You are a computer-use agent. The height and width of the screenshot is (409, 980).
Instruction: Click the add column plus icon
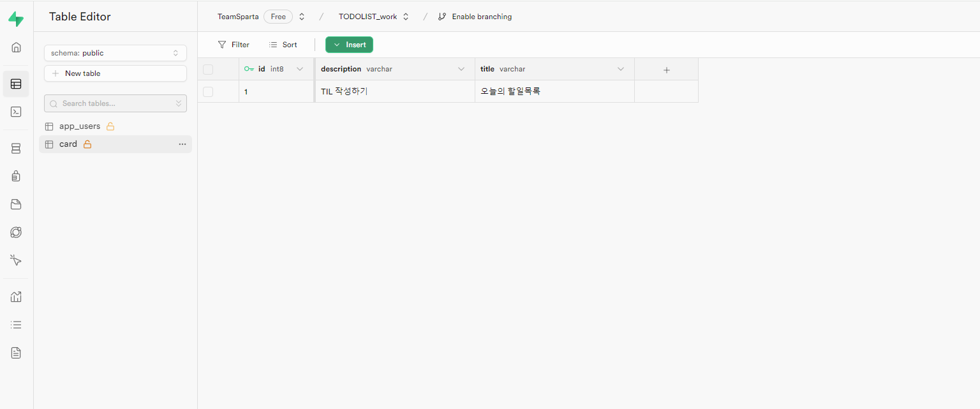[667, 70]
